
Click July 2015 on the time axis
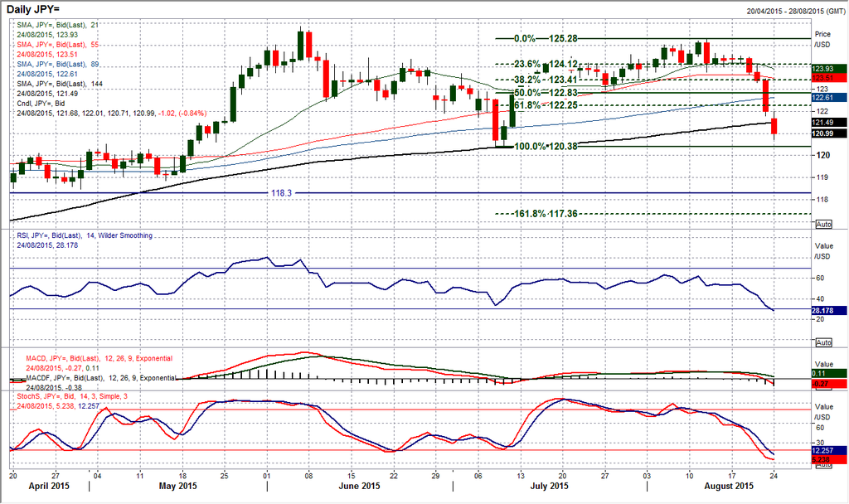click(549, 486)
